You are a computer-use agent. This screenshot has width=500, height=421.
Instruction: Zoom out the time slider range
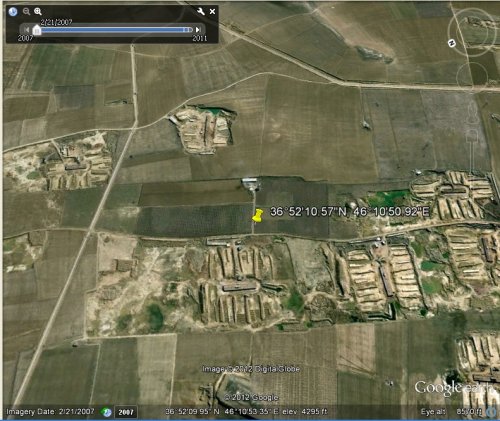pyautogui.click(x=26, y=12)
